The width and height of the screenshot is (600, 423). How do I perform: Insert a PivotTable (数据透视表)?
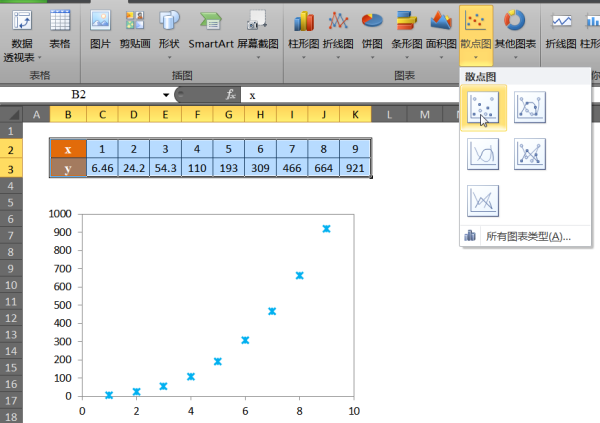pyautogui.click(x=22, y=36)
